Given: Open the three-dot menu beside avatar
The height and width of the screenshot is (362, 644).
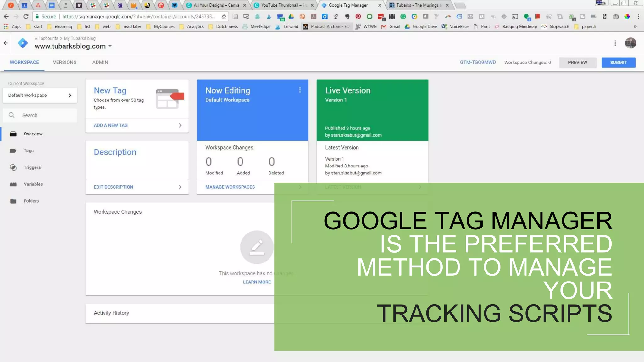Looking at the screenshot, I should click(615, 43).
